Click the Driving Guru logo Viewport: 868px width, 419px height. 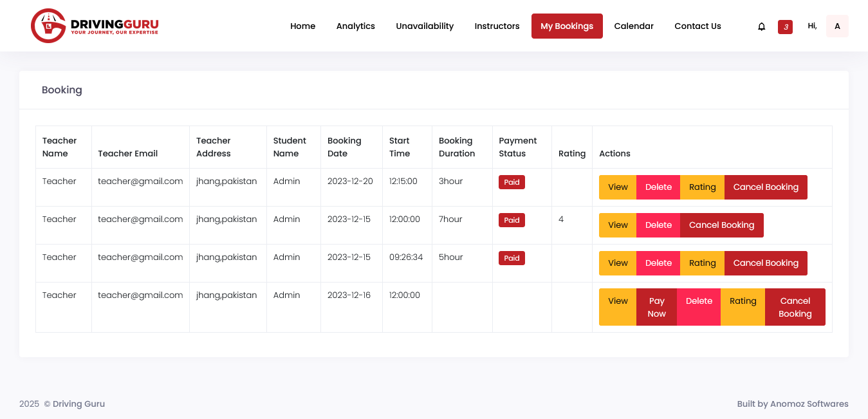(x=95, y=26)
